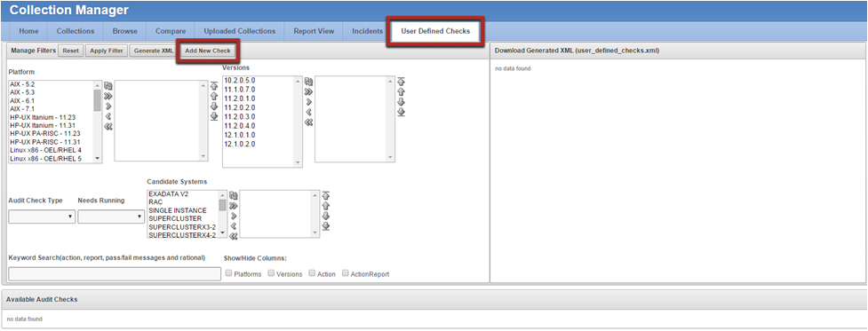Tick the Versions show/hide checkbox
868x331 pixels.
click(x=271, y=273)
